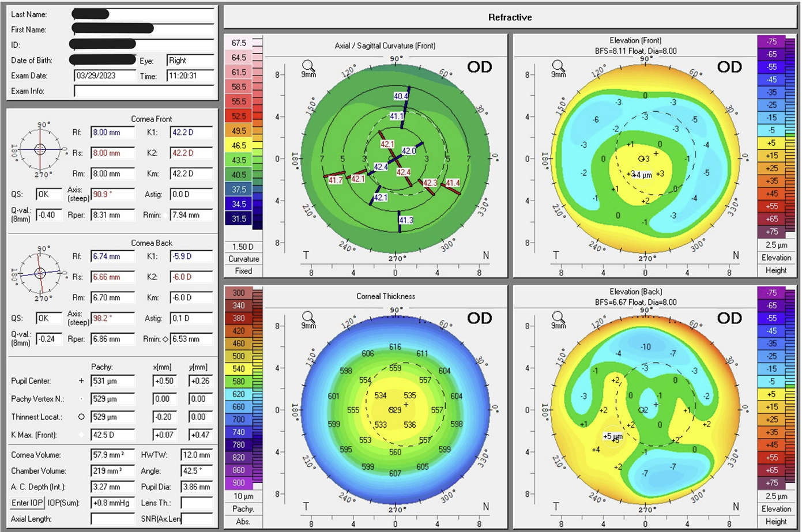Click the Curvature Fixed scale label
This screenshot has height=532, width=802.
pos(243,265)
